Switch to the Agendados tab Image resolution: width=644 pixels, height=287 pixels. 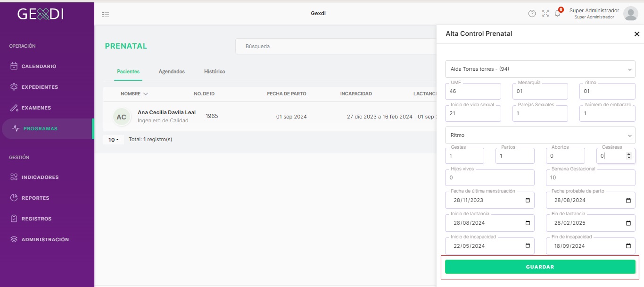[172, 72]
